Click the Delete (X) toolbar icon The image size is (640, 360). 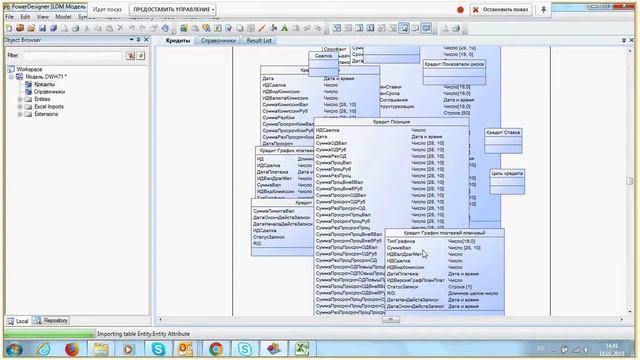click(x=120, y=28)
